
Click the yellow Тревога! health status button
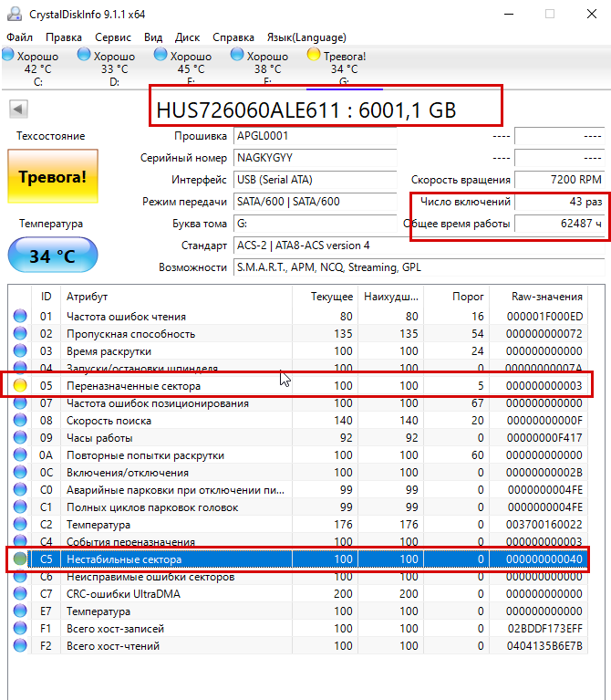pos(53,176)
